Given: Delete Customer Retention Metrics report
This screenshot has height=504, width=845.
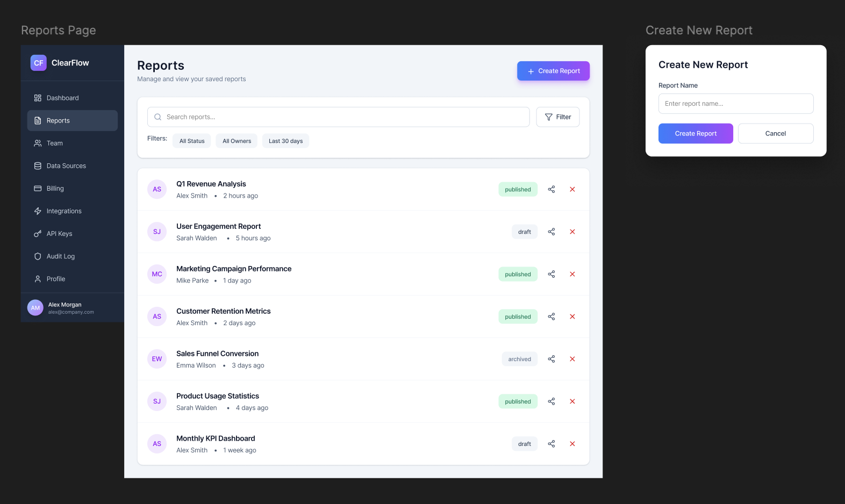Looking at the screenshot, I should (572, 316).
